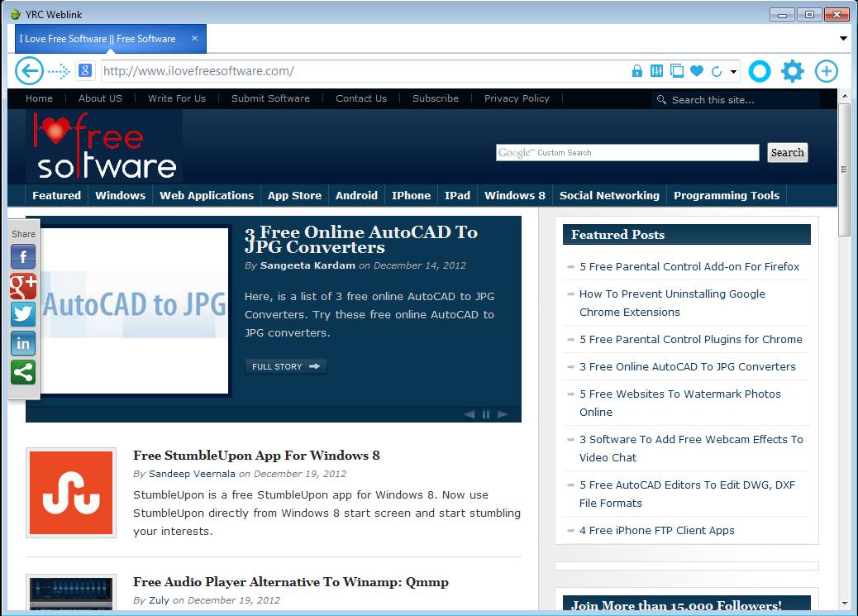Open author link Sandeep Veernala

coord(192,474)
